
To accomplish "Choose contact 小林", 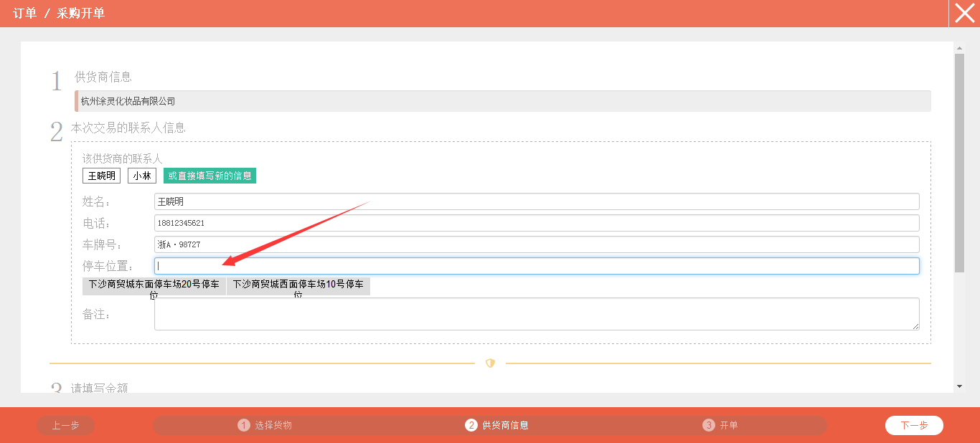I will coord(142,176).
